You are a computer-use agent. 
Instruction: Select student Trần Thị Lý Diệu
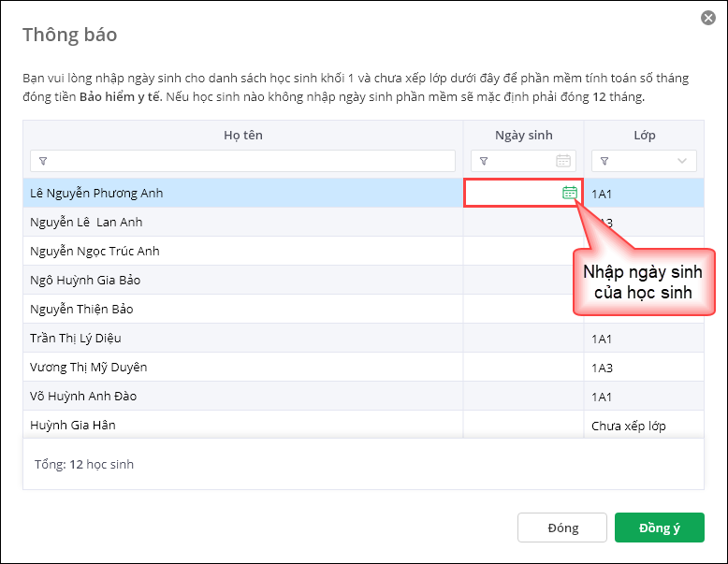tap(243, 338)
